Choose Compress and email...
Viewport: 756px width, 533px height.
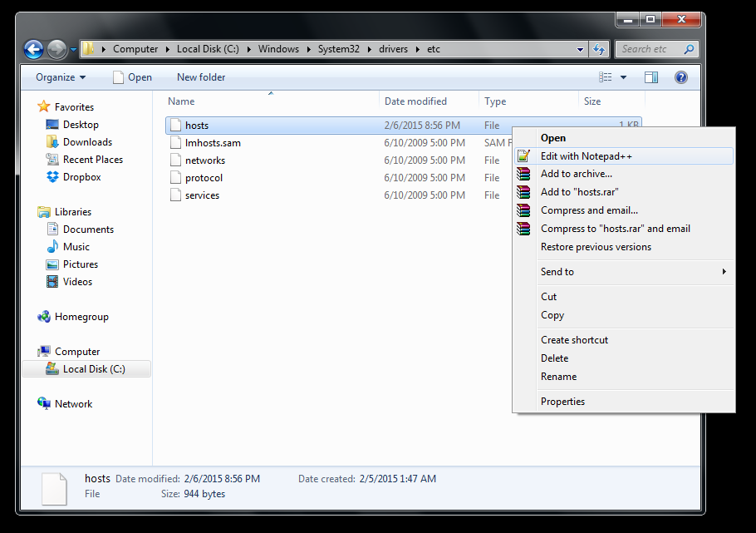click(x=623, y=210)
